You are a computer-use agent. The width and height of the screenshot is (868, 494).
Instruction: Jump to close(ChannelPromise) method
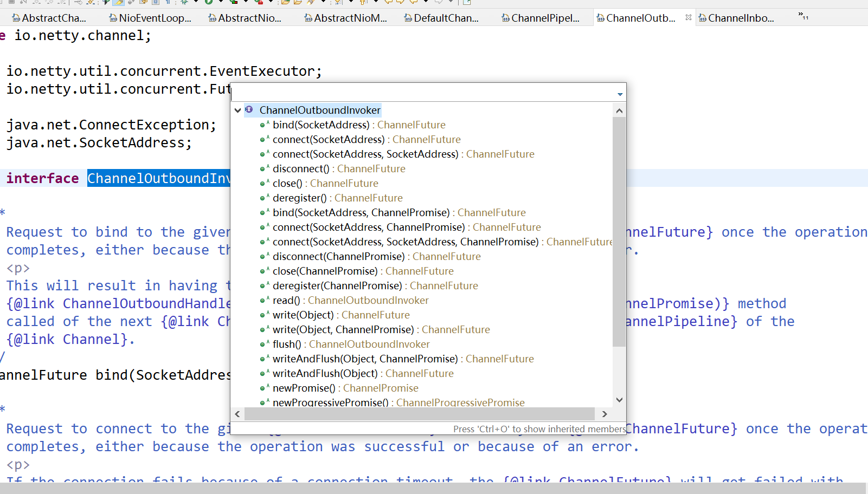pyautogui.click(x=357, y=271)
